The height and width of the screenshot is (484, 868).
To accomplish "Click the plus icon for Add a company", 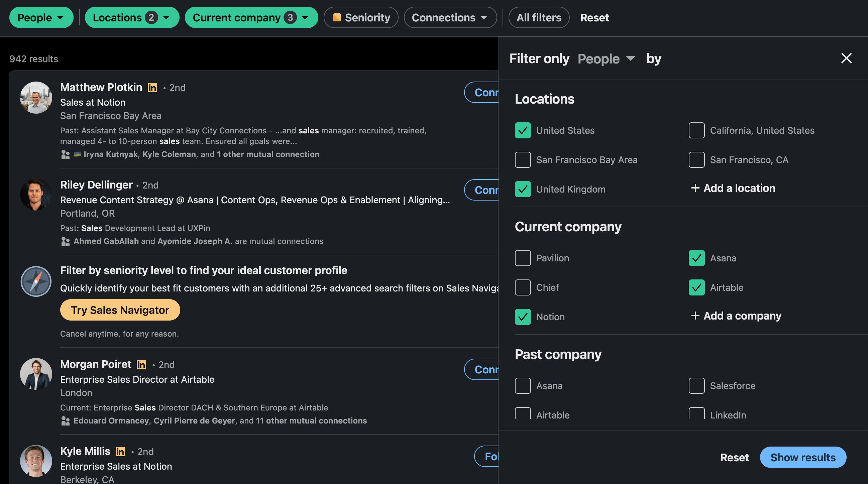I will [x=695, y=316].
